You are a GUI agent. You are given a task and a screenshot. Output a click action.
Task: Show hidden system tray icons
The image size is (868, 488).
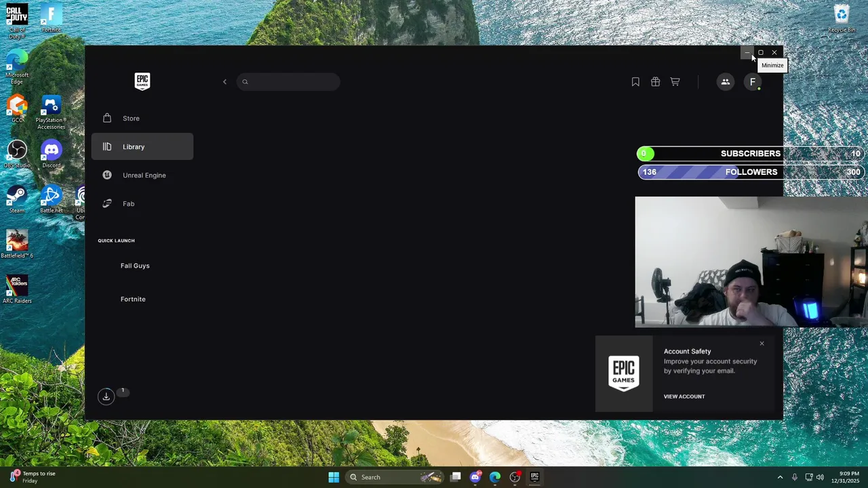point(780,477)
